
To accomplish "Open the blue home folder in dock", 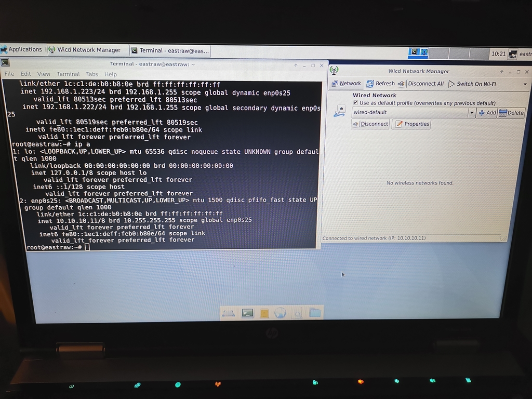I will tap(315, 313).
